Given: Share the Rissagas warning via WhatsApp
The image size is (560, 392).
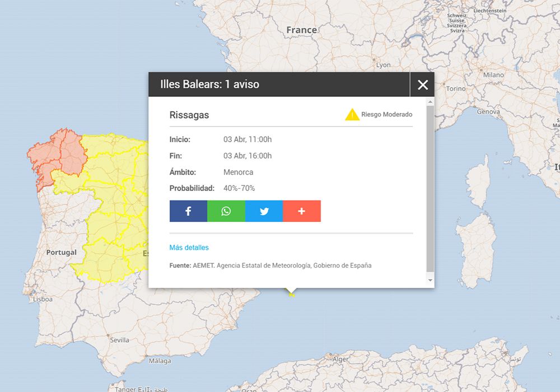Looking at the screenshot, I should (226, 211).
